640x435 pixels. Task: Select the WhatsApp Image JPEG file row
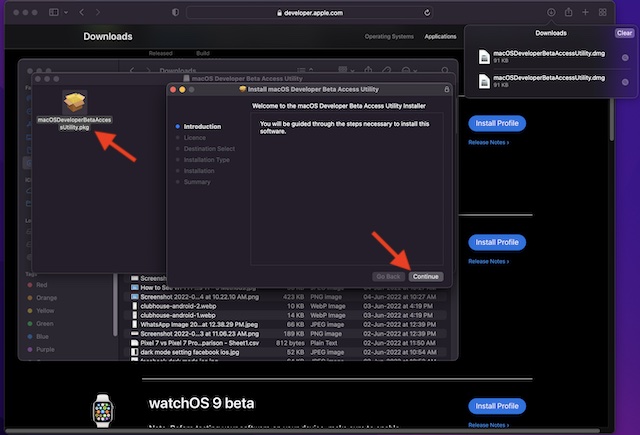285,325
